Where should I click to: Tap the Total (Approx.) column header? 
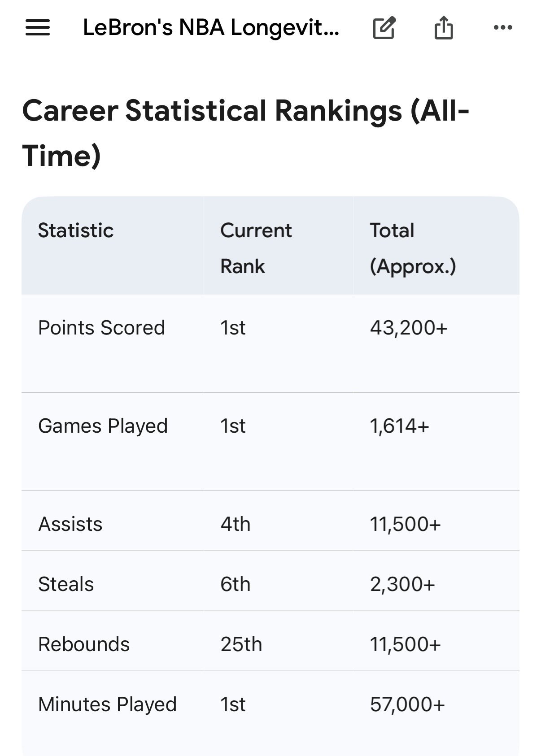click(x=413, y=248)
